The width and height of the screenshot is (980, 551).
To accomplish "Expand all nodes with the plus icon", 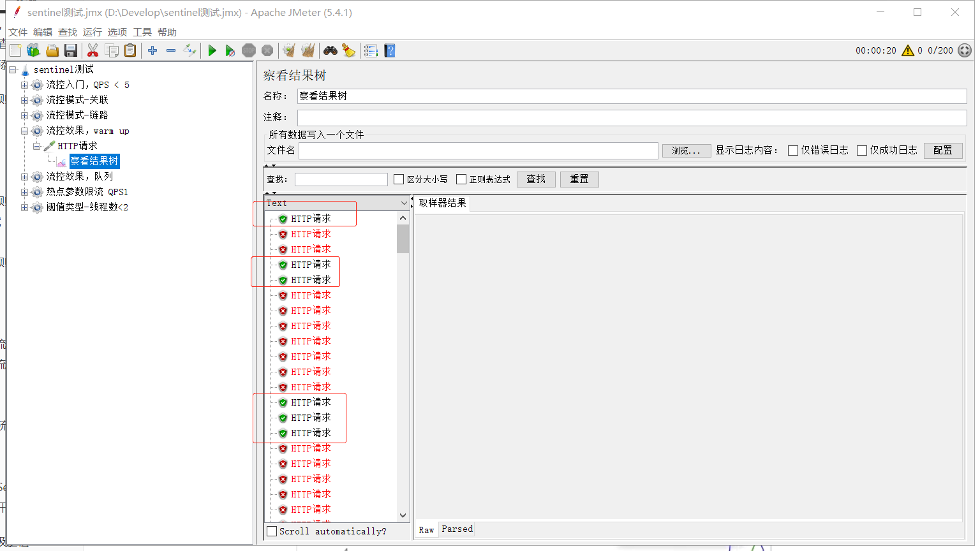I will pyautogui.click(x=152, y=50).
